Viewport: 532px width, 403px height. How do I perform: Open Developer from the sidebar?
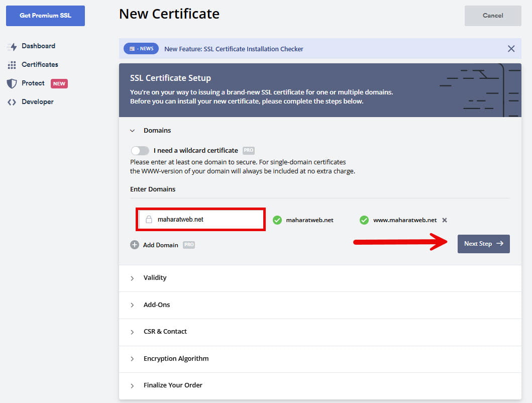click(37, 102)
